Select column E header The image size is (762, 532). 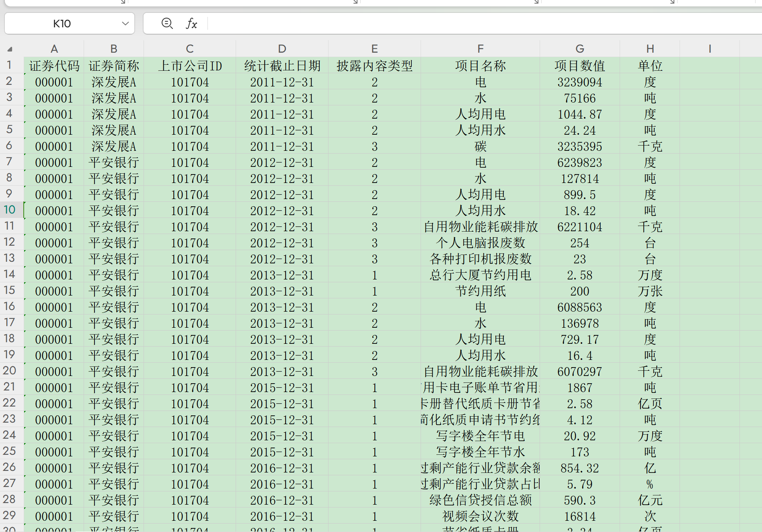[374, 49]
